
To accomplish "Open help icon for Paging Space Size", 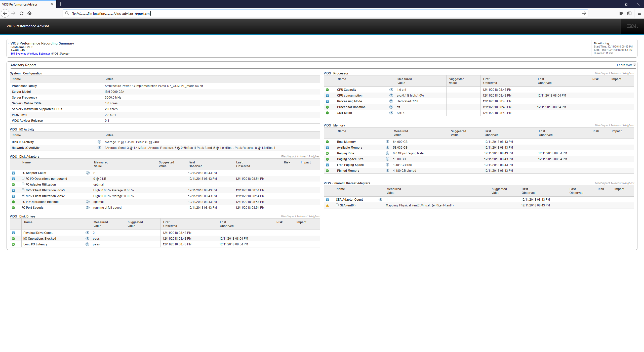I will pos(387,159).
